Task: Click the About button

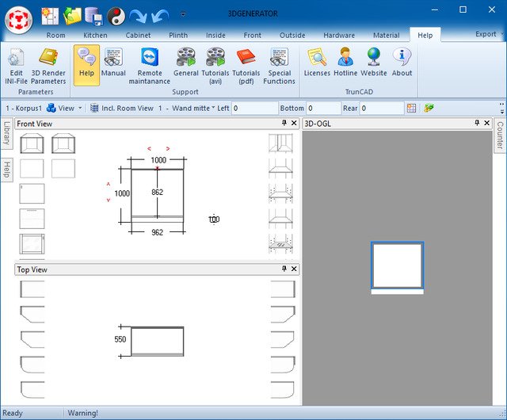Action: (x=402, y=62)
